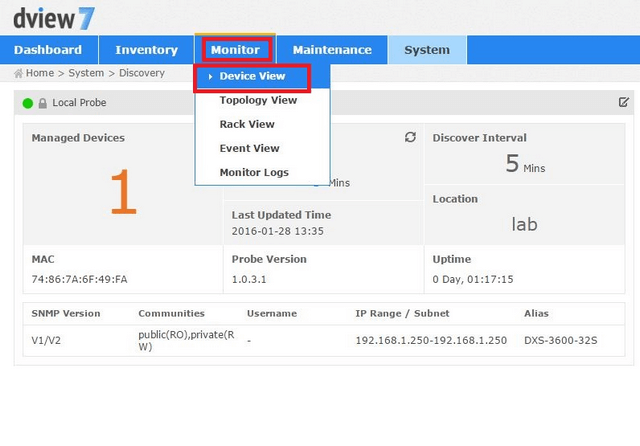Open the Monitor menu

[234, 50]
